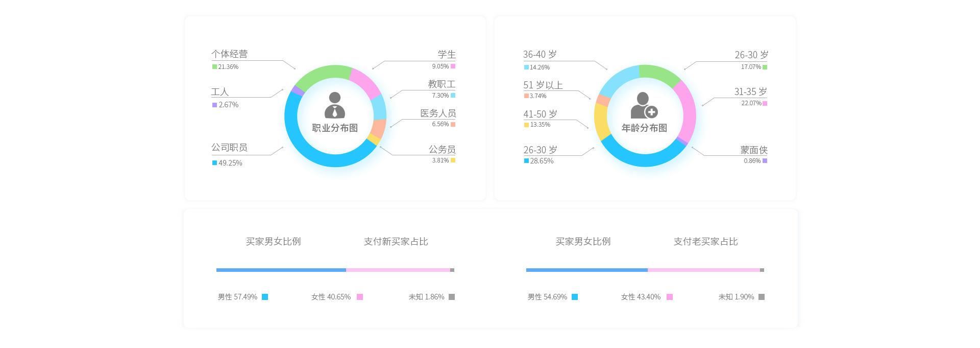Select the 51 岁以上 label
This screenshot has height=348, width=980.
click(x=543, y=85)
